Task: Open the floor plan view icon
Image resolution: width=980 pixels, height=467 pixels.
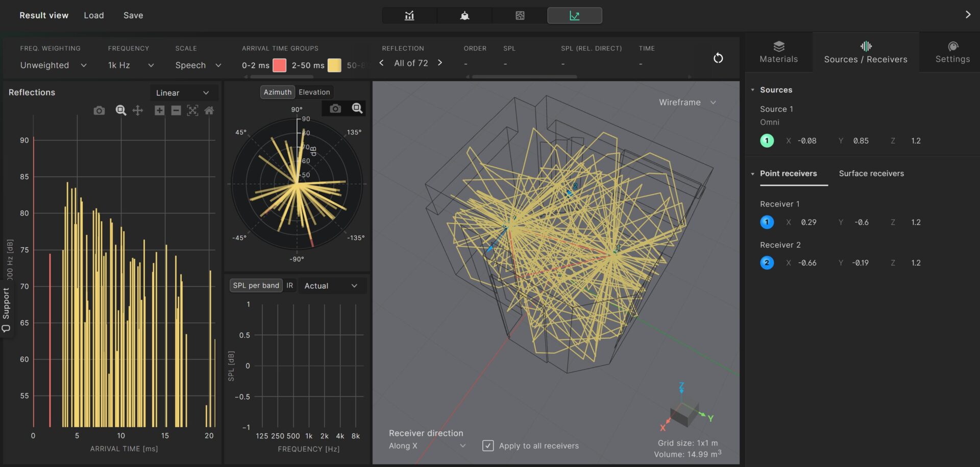Action: pos(520,15)
